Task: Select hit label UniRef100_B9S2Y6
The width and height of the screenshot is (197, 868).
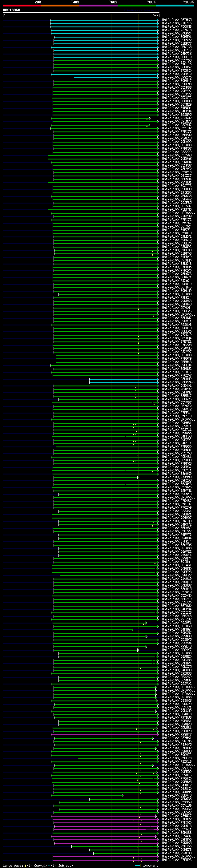Action: tap(177, 78)
